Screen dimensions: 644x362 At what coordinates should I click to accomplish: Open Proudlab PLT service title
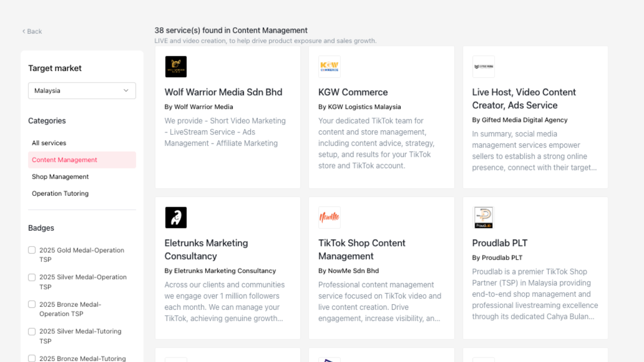(500, 243)
